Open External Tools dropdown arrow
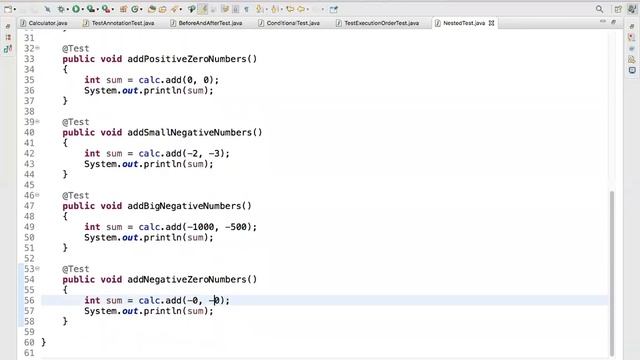The height and width of the screenshot is (360, 640). pos(112,9)
